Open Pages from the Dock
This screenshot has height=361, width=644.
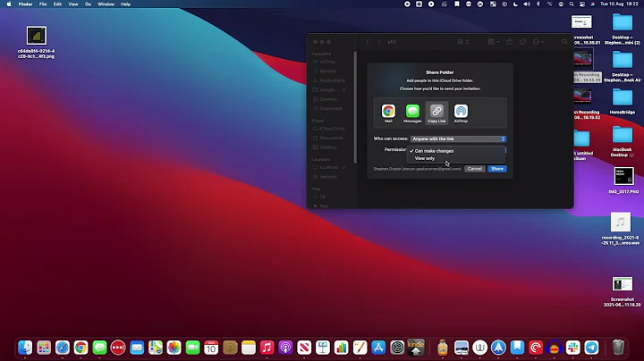(x=360, y=348)
